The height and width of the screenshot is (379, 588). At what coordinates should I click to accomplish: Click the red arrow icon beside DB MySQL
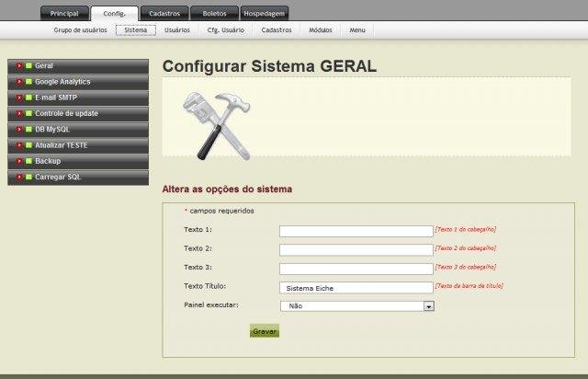[x=19, y=129]
